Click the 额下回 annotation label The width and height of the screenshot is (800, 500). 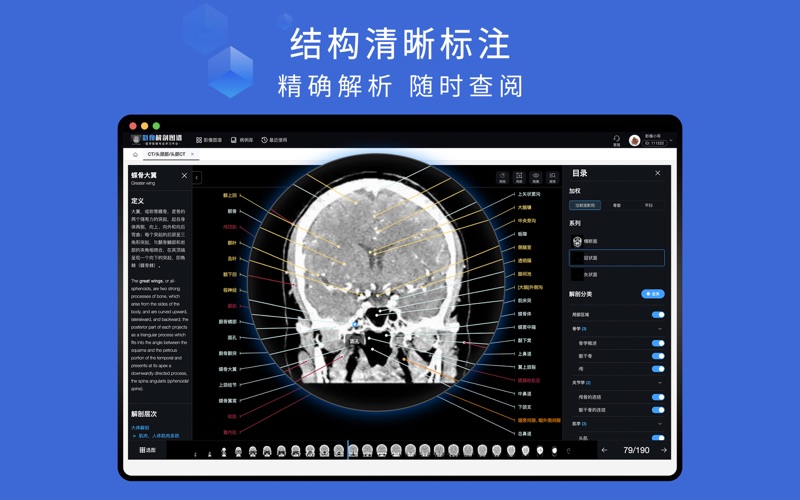point(230,274)
